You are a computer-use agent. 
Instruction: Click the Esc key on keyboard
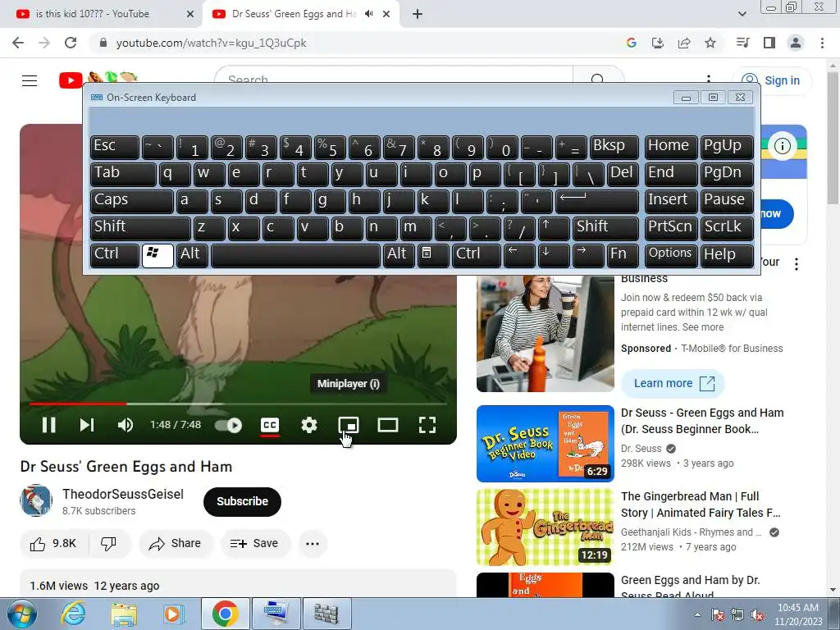(115, 147)
